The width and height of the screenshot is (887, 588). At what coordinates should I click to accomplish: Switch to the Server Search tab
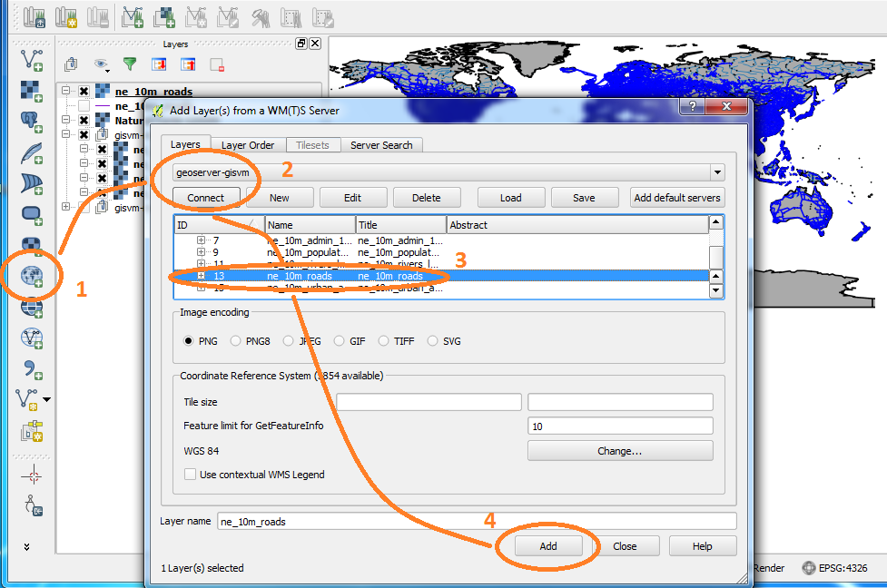click(381, 145)
